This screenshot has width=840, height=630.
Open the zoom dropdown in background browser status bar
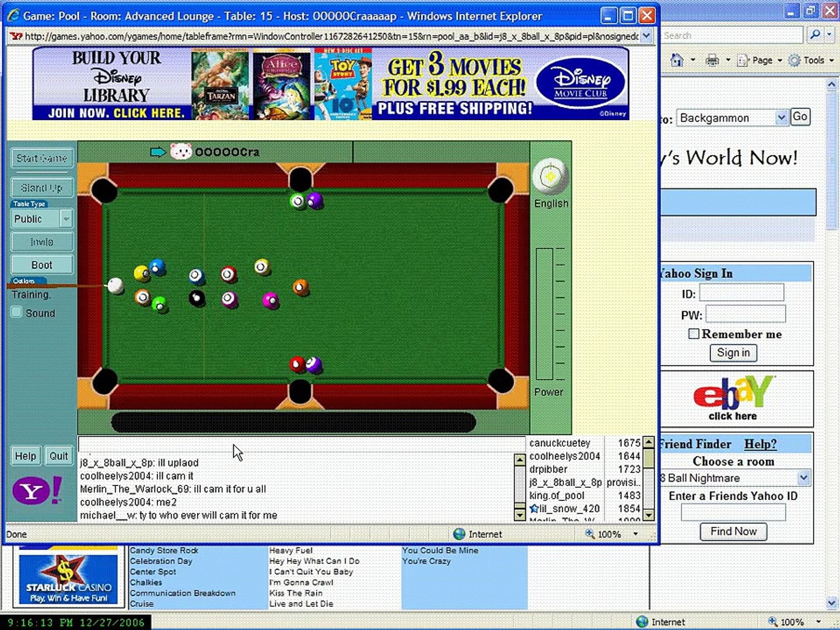[x=818, y=622]
